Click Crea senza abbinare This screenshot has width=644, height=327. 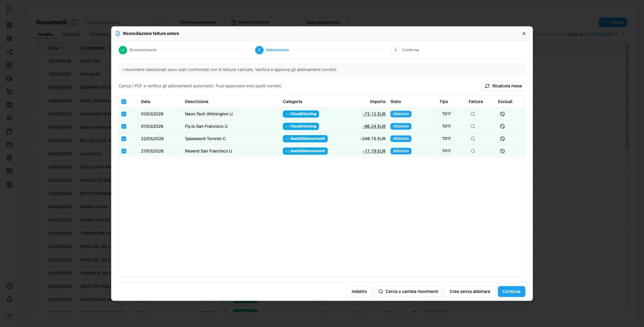coord(470,291)
